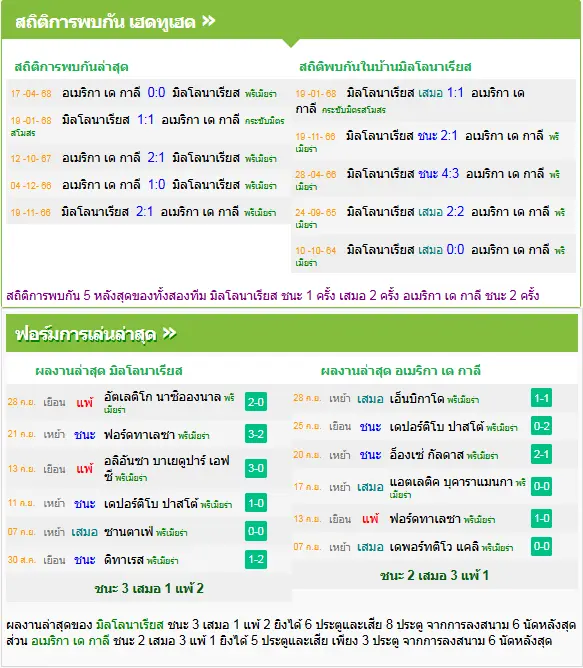Click the red แพ้ result beside อลิอันซา บาเยดูปาร์

[84, 469]
